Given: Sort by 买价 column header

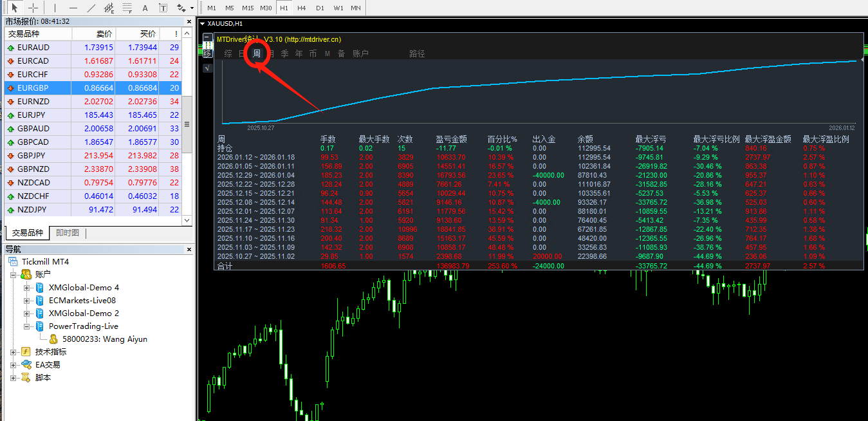Looking at the screenshot, I should click(137, 34).
